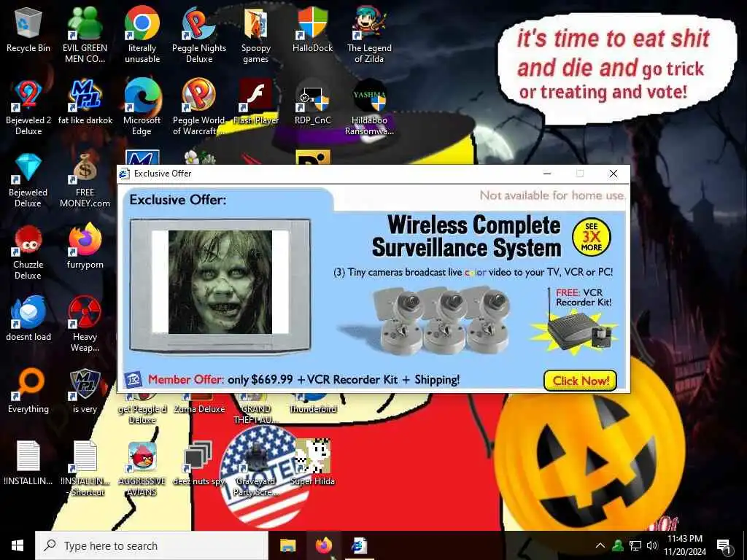Open Graveyard Party Scre... icon
This screenshot has width=747, height=560.
click(x=256, y=469)
